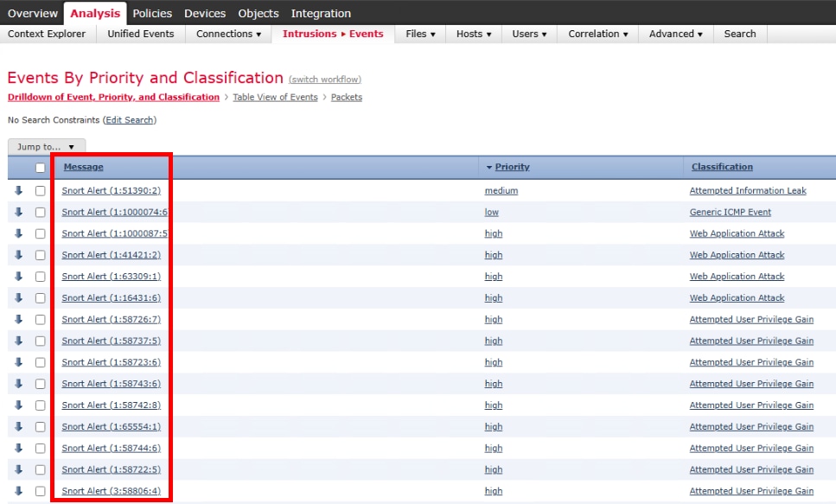The image size is (836, 504).
Task: Check the select-all checkbox in table header
Action: [40, 168]
